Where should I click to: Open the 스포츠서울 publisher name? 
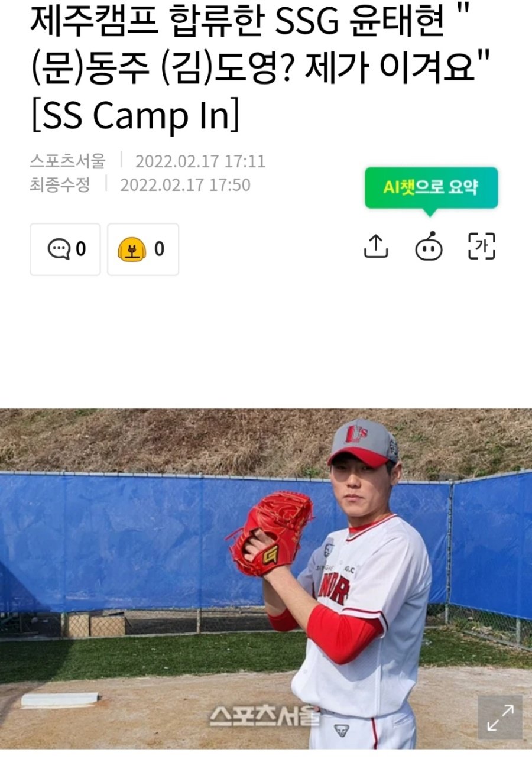tap(67, 161)
